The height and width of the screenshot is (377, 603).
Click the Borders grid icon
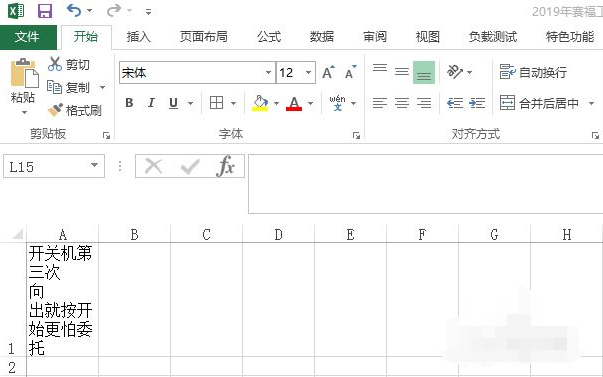216,103
